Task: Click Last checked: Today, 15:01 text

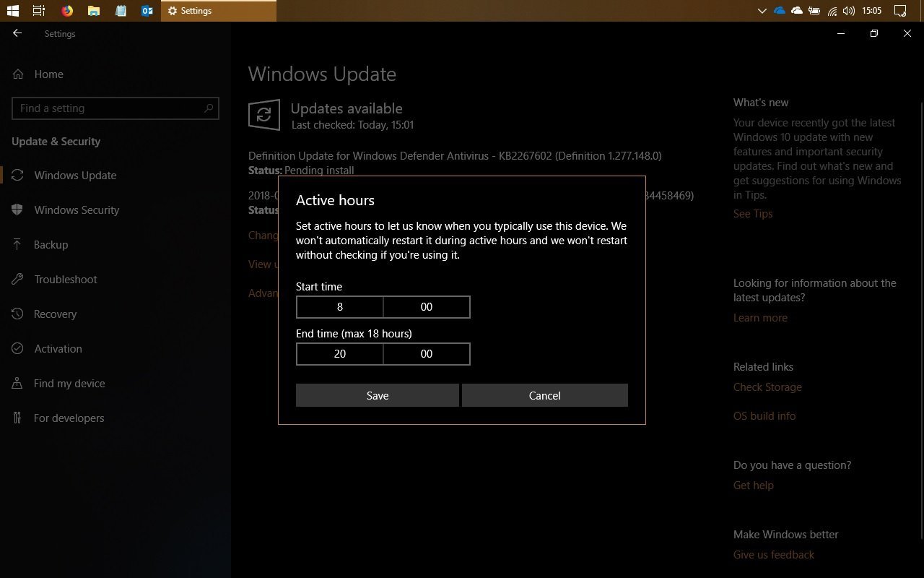Action: [x=352, y=125]
